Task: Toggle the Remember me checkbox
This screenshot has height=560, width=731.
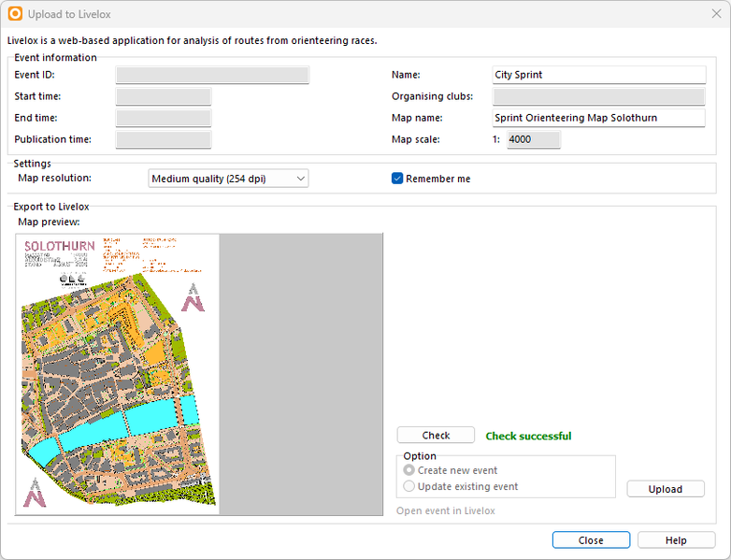Action: (x=397, y=179)
